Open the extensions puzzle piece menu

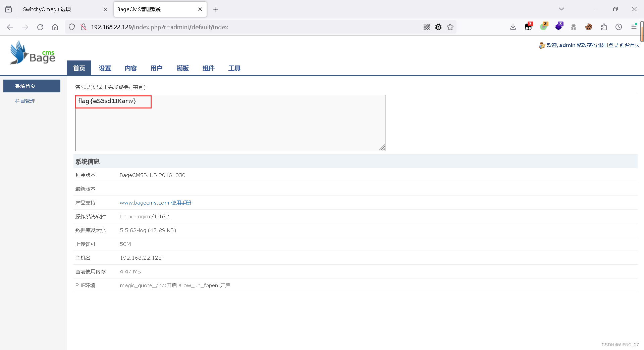[x=604, y=27]
